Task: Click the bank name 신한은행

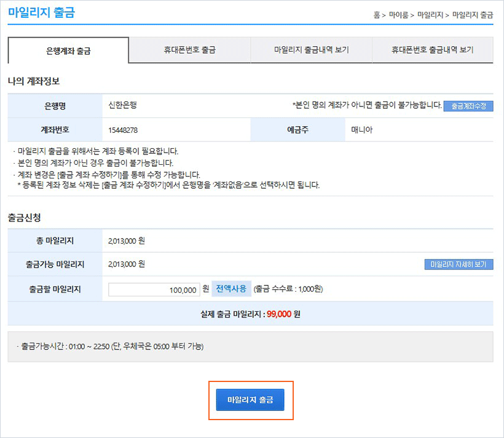Action: (123, 105)
